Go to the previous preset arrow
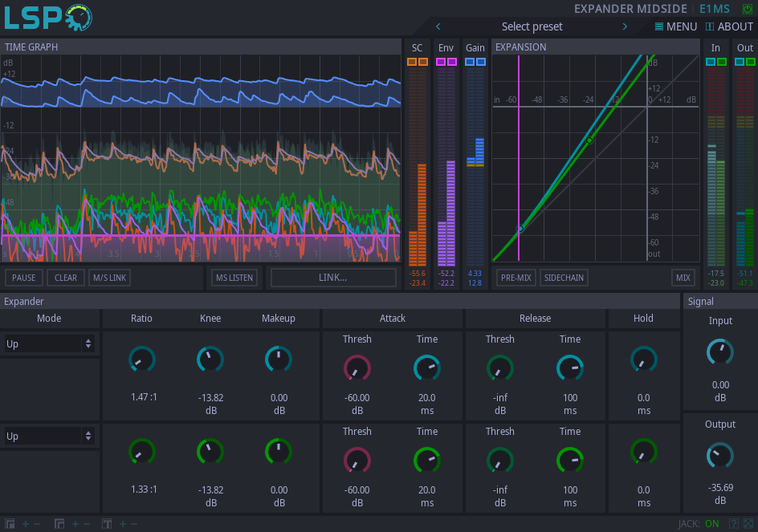The image size is (758, 532). [438, 26]
